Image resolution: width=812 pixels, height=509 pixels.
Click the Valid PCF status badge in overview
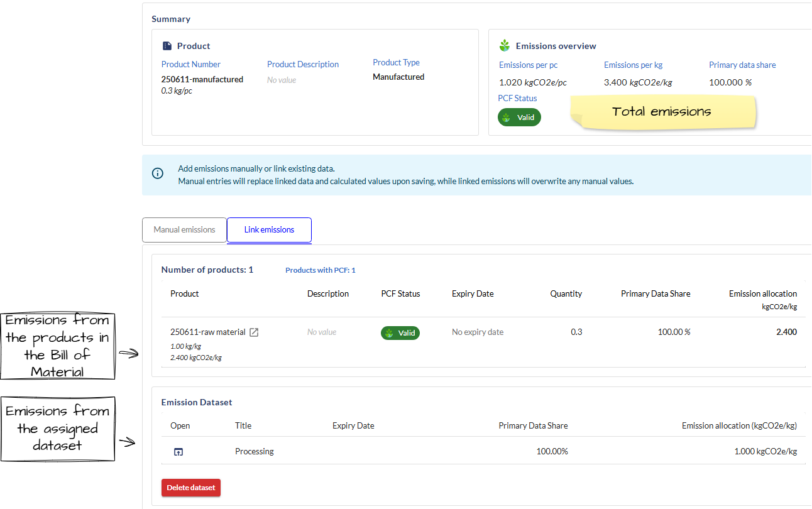[x=519, y=118]
